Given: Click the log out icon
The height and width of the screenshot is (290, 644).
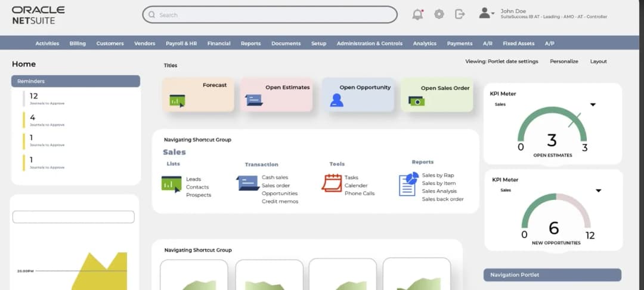Looking at the screenshot, I should point(460,14).
